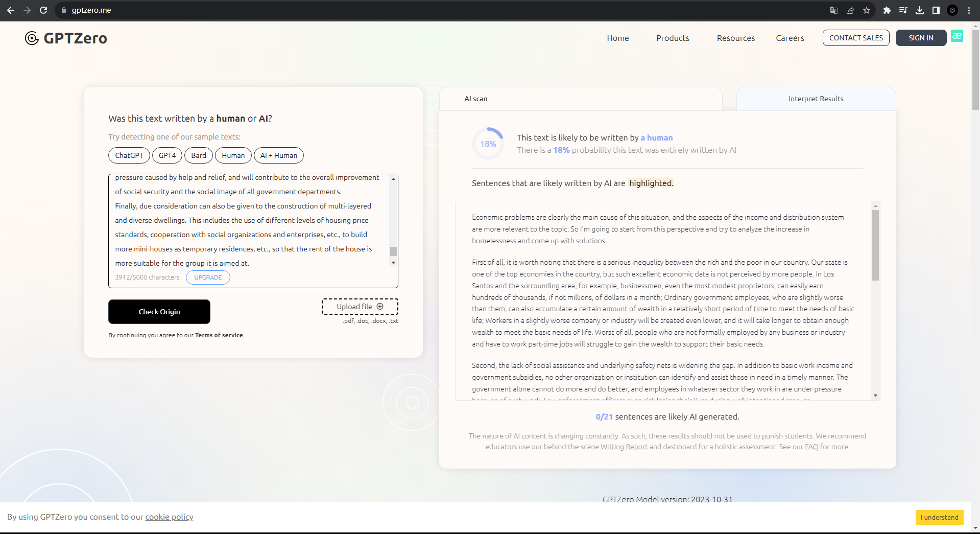The image size is (980, 534).
Task: Switch to the AI scan tab
Action: click(x=581, y=99)
